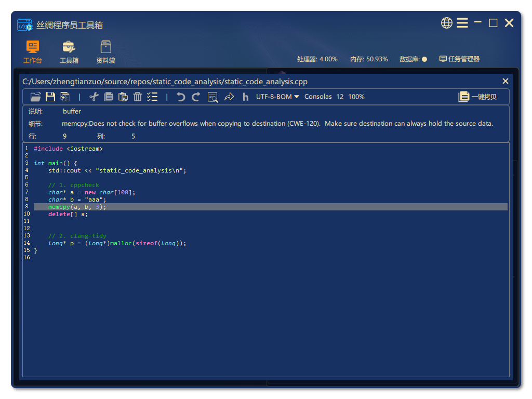Viewport: 532px width, 399px height.
Task: Switch to the 工具箱 tab
Action: 69,52
